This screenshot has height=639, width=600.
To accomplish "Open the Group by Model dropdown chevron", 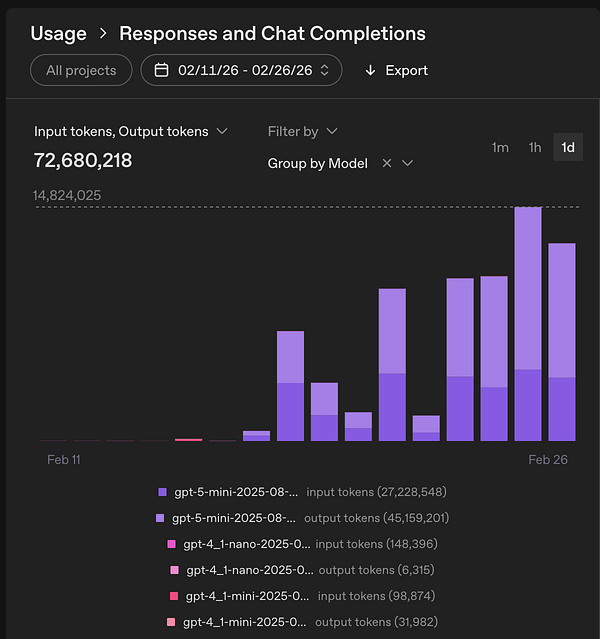I will (x=407, y=163).
